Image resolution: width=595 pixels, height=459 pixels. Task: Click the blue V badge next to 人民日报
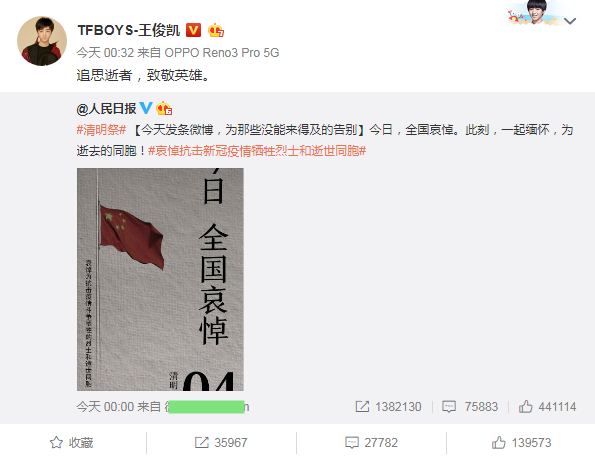(146, 108)
